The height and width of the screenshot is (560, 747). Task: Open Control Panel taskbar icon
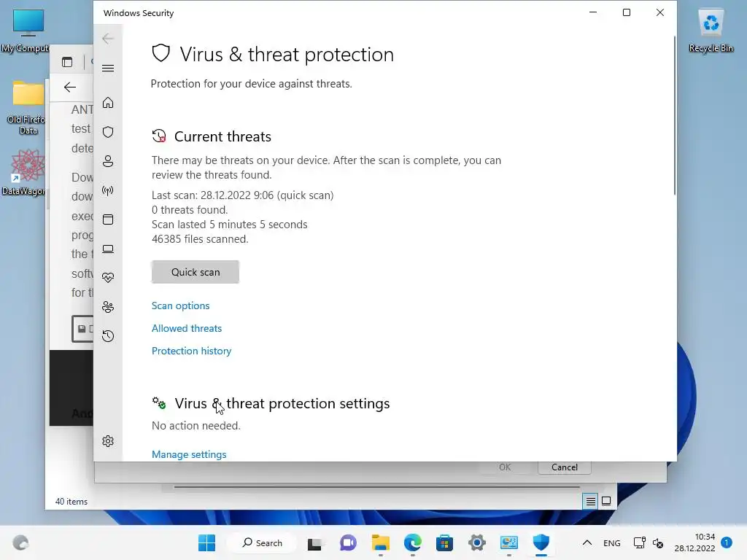(x=508, y=542)
